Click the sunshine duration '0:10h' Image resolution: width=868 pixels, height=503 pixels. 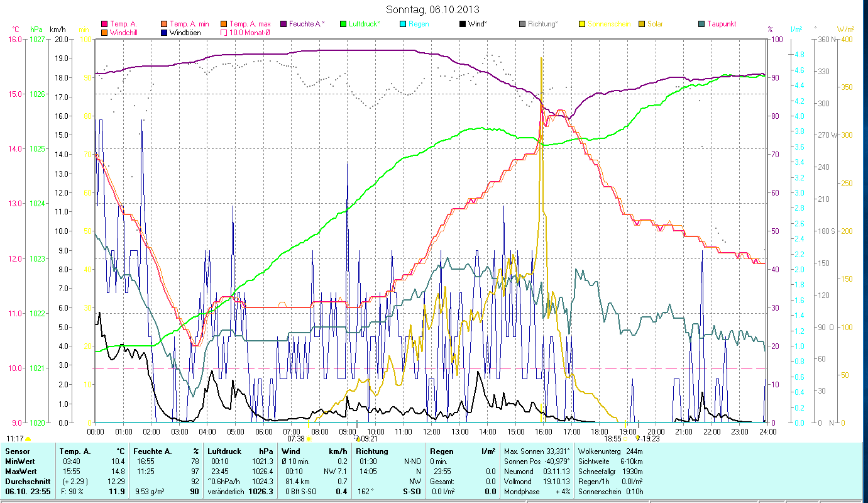click(x=634, y=492)
